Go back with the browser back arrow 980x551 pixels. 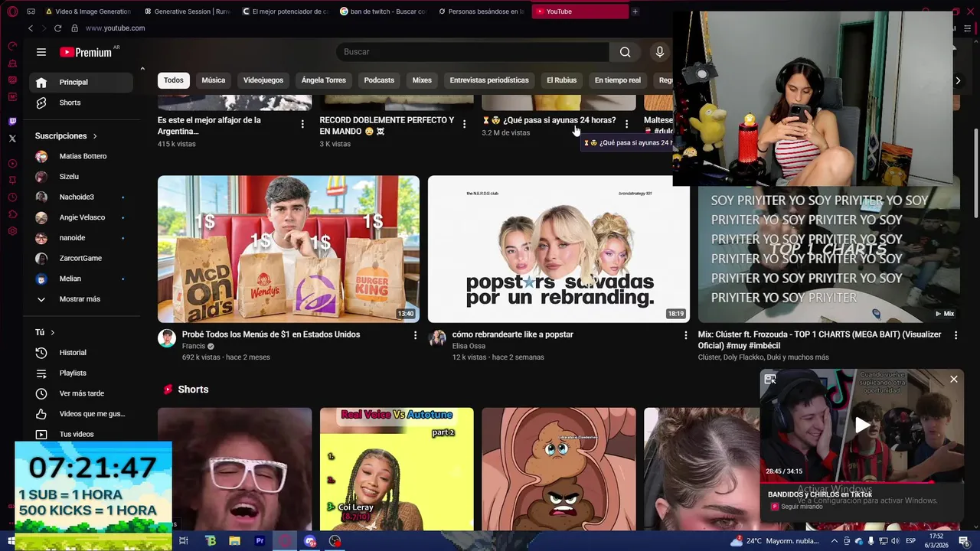pyautogui.click(x=31, y=28)
